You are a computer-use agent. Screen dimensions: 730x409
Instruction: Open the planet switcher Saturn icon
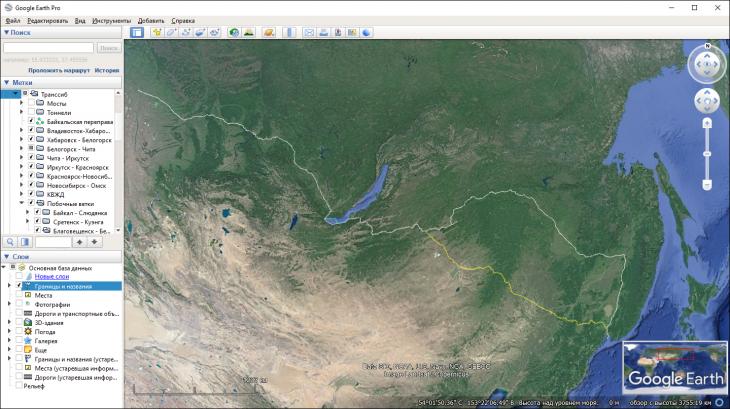coord(269,32)
